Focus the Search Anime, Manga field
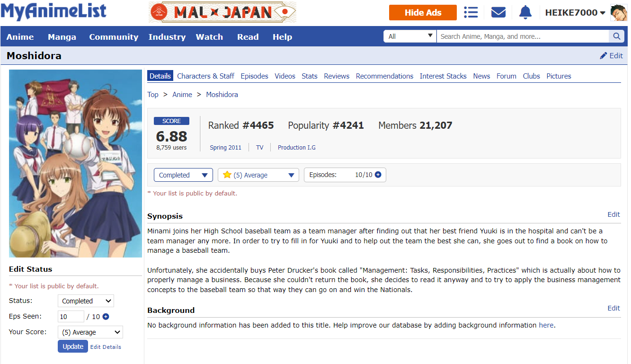 click(x=523, y=36)
